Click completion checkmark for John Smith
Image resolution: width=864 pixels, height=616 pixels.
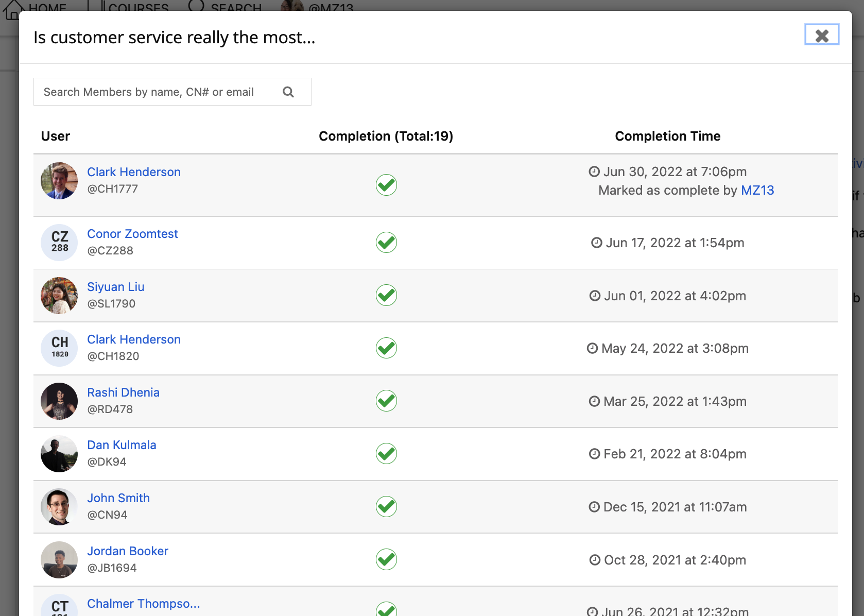[x=386, y=506]
